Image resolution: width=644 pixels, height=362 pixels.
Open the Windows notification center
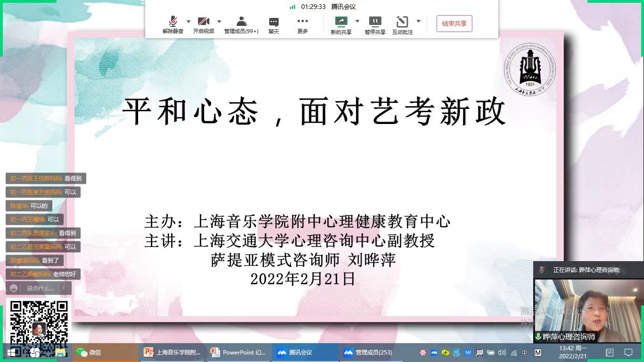click(x=628, y=352)
